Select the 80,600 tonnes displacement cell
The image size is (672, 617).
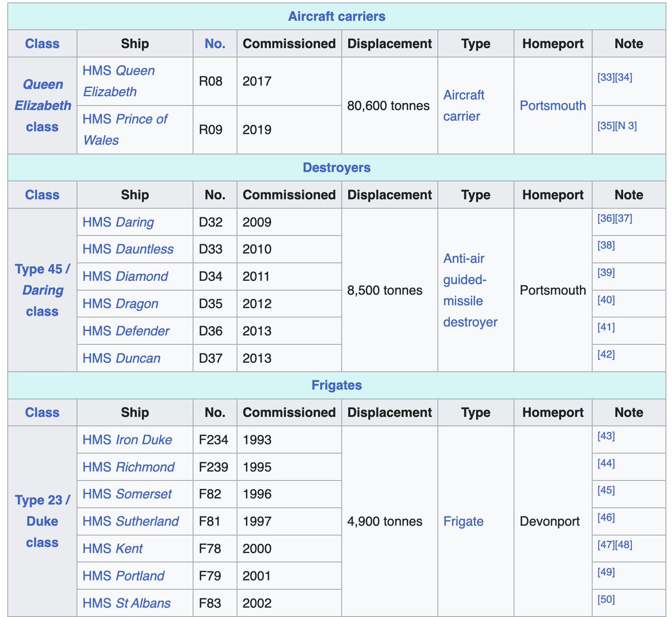pyautogui.click(x=389, y=105)
